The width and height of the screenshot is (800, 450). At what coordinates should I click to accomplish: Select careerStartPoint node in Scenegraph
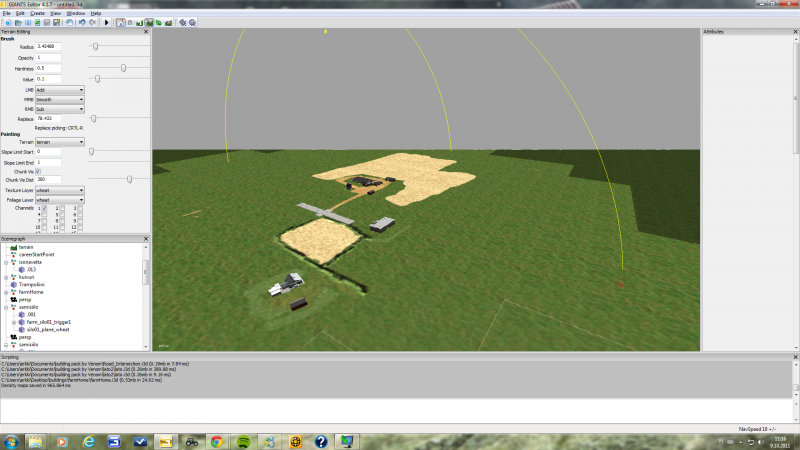point(36,254)
